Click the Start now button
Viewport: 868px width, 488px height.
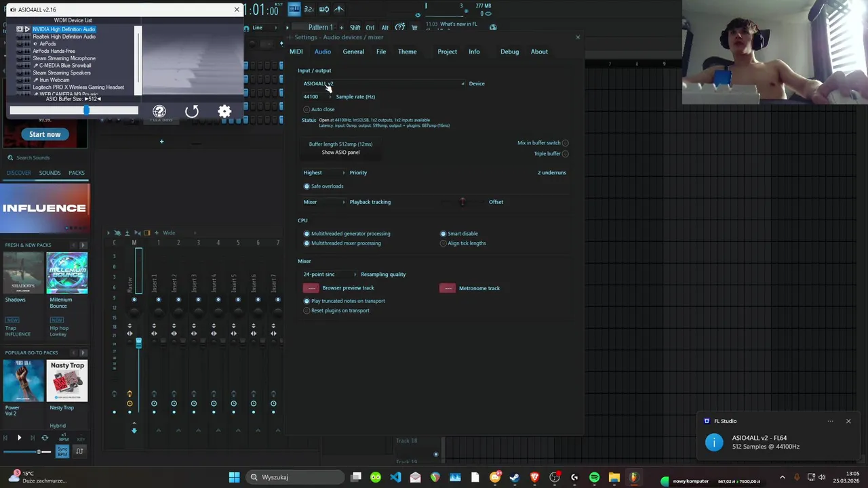[45, 134]
